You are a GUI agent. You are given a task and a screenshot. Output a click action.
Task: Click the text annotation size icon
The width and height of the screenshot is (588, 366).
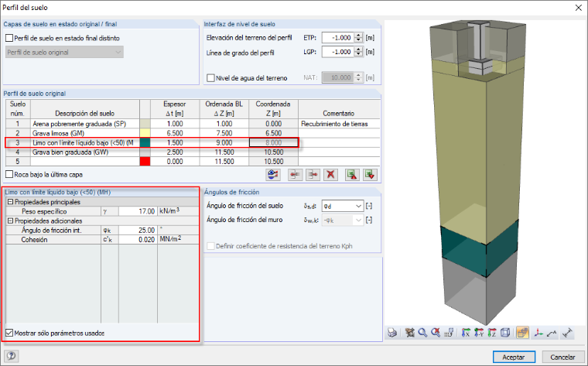tap(552, 333)
